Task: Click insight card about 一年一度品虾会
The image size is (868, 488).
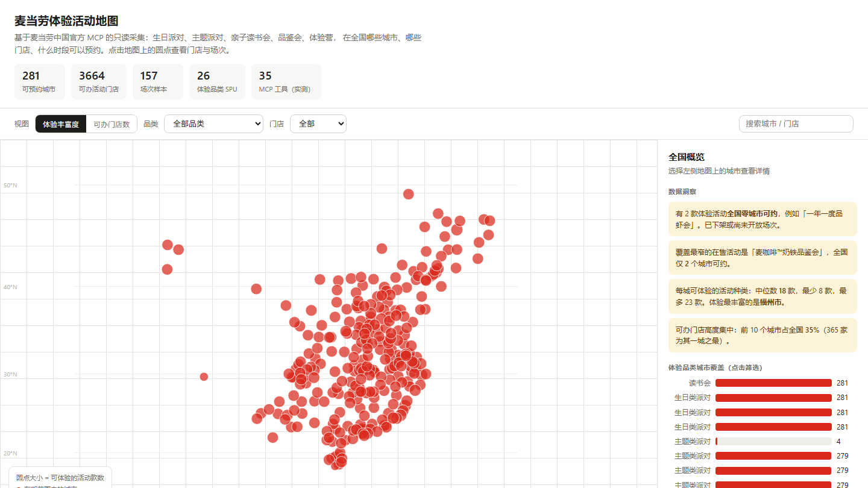Action: 763,219
